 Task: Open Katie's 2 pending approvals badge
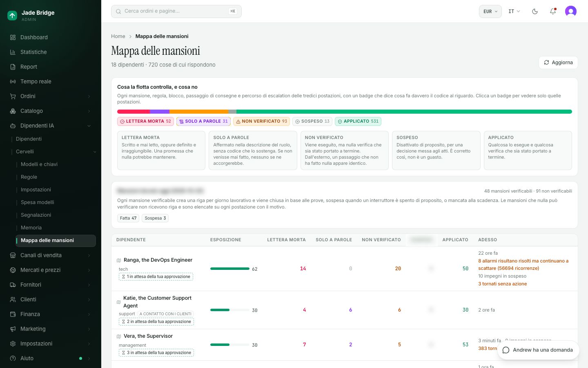(x=156, y=322)
